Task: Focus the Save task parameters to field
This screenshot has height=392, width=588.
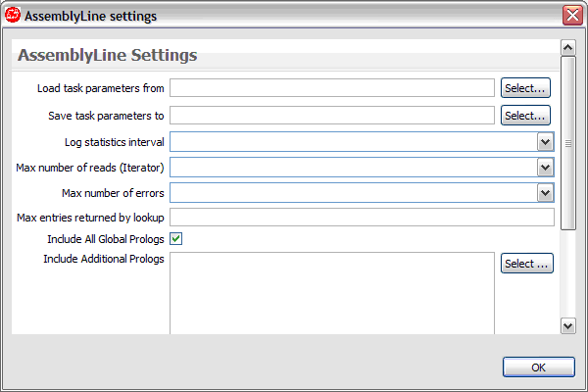Action: click(x=332, y=116)
